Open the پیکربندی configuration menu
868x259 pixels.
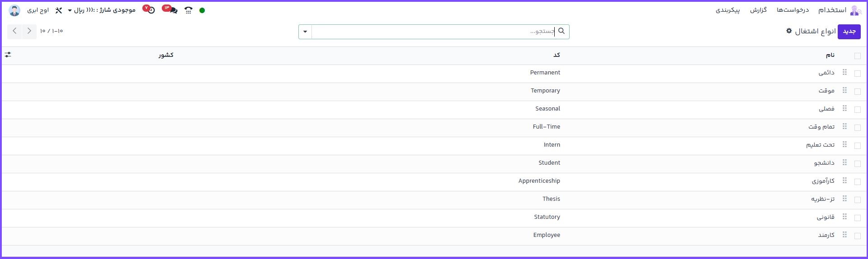727,10
